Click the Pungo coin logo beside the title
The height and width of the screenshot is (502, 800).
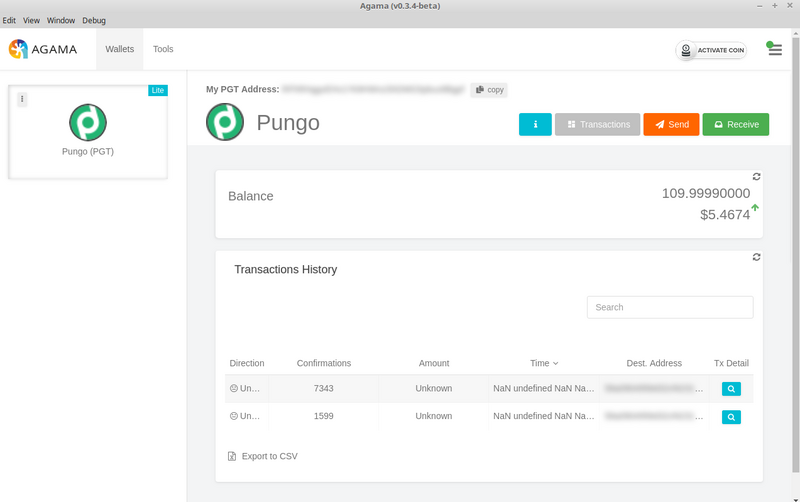(x=225, y=122)
